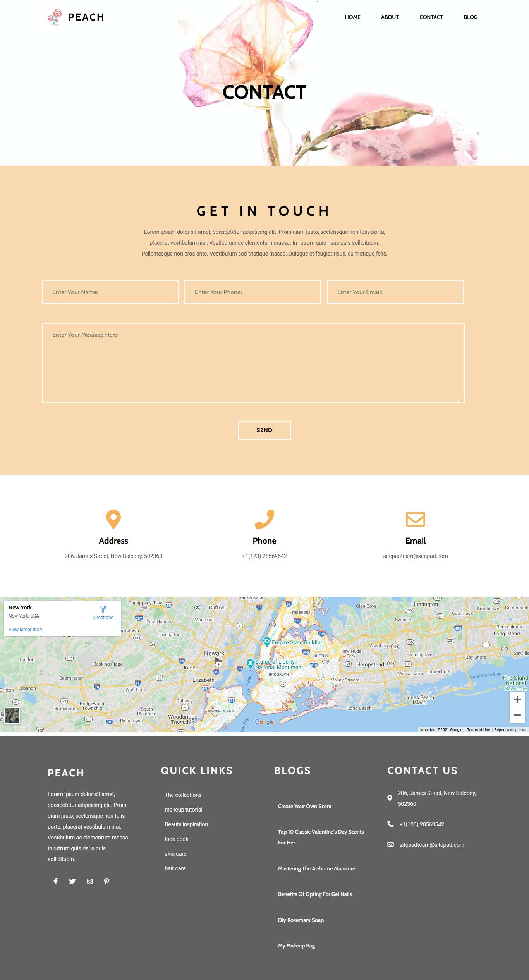The image size is (529, 980).
Task: Focus the Enter Your Name field
Action: (x=110, y=292)
